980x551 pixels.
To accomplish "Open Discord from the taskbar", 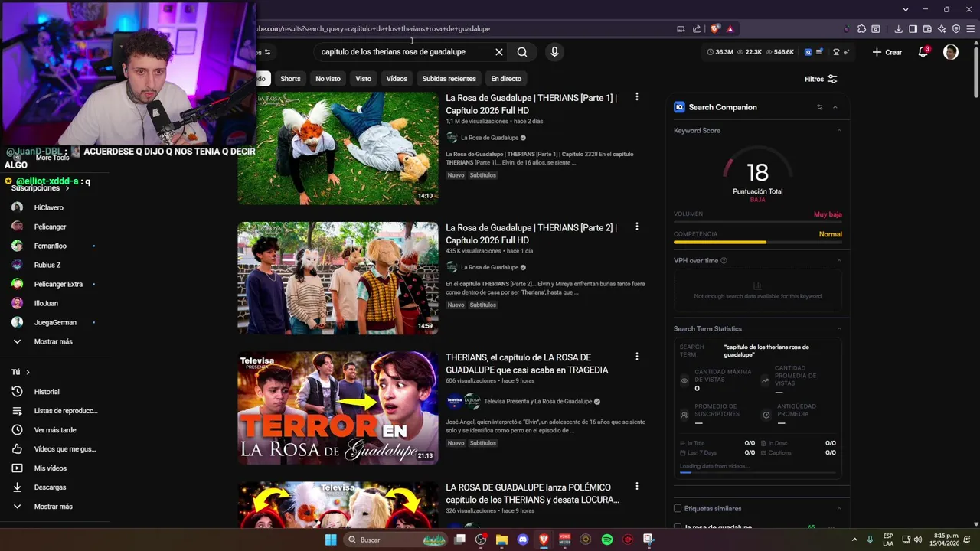I will [523, 540].
